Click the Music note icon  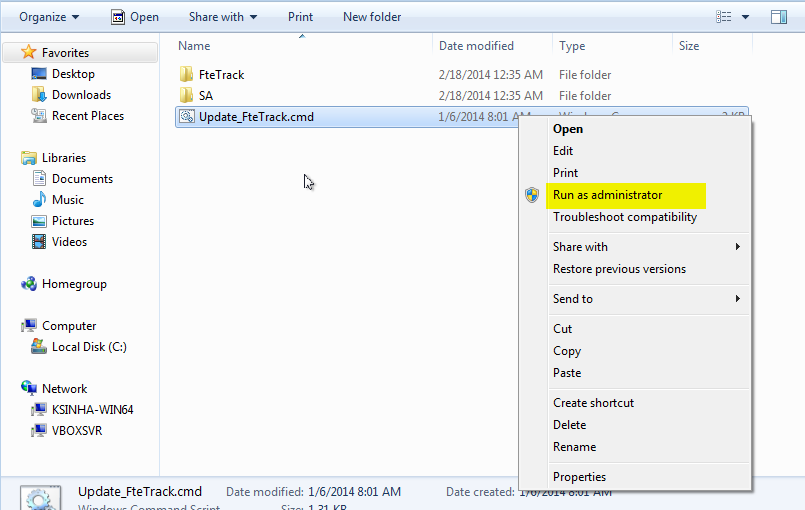(39, 199)
